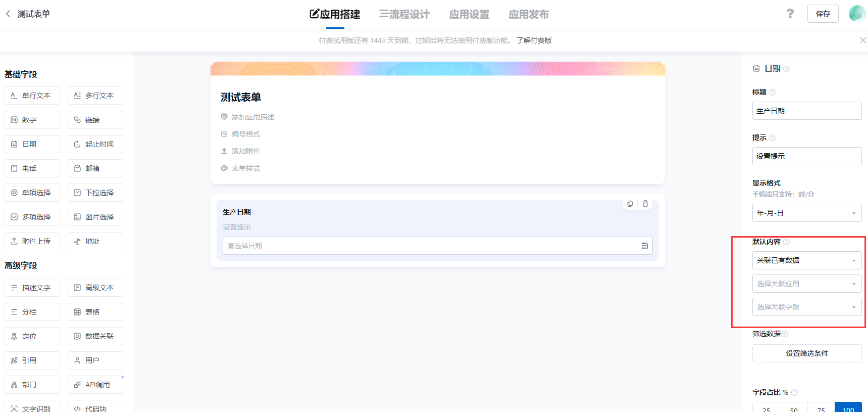Add a 数据关联 field
868x412 pixels.
(x=95, y=336)
